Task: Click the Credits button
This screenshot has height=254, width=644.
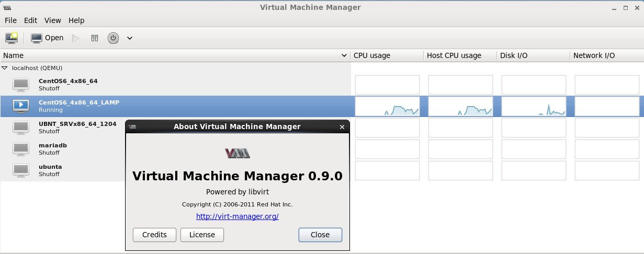Action: point(154,235)
